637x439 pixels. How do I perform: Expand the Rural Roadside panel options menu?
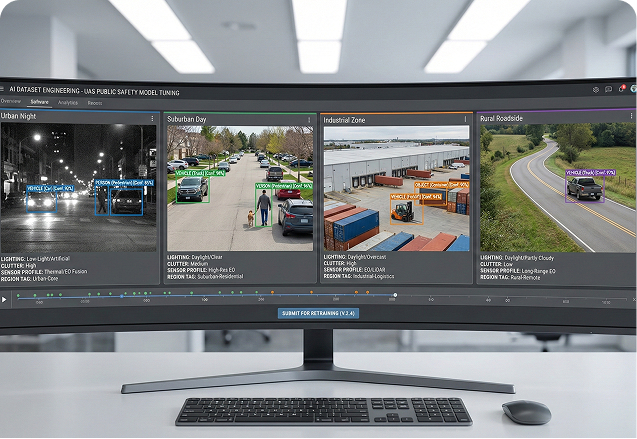coord(629,118)
